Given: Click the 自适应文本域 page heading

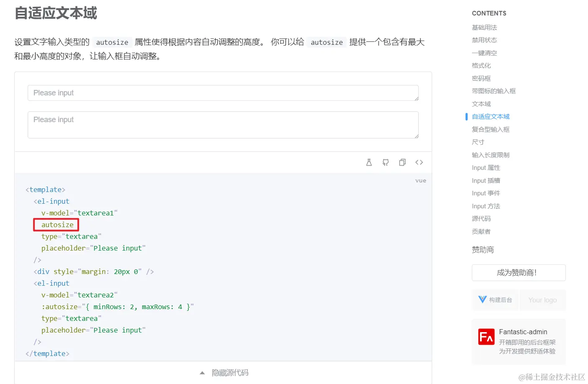Looking at the screenshot, I should pyautogui.click(x=56, y=13).
